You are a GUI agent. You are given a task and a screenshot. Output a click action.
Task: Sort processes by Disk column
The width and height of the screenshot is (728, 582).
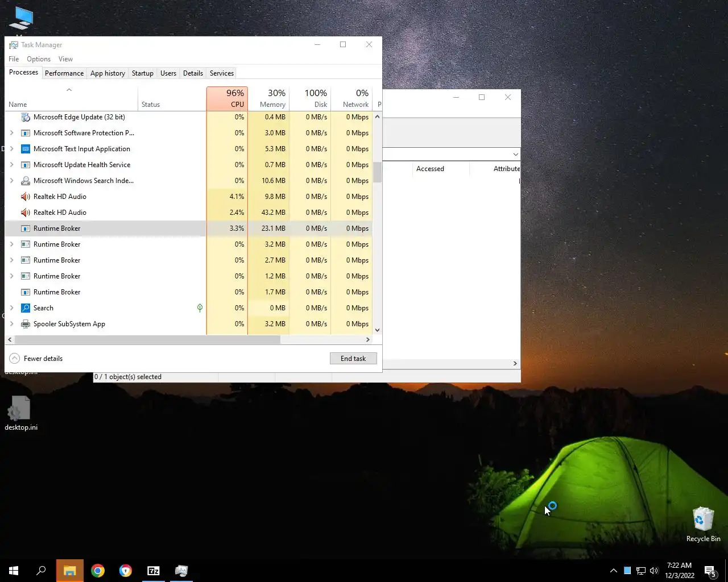(x=310, y=98)
